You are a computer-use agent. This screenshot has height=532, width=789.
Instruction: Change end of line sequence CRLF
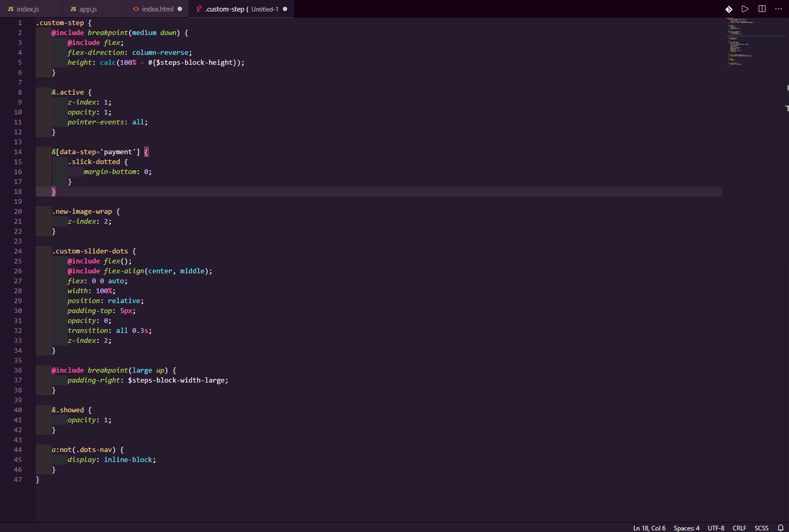739,528
